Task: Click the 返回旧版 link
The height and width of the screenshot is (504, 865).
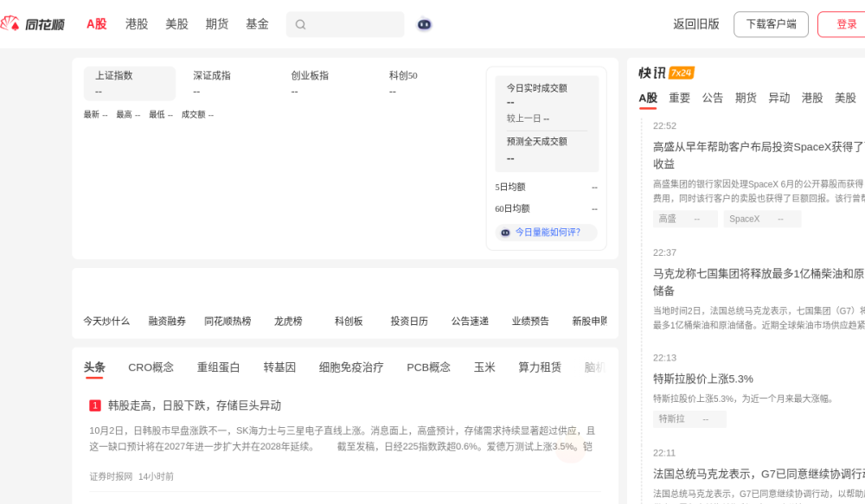Action: click(x=696, y=24)
